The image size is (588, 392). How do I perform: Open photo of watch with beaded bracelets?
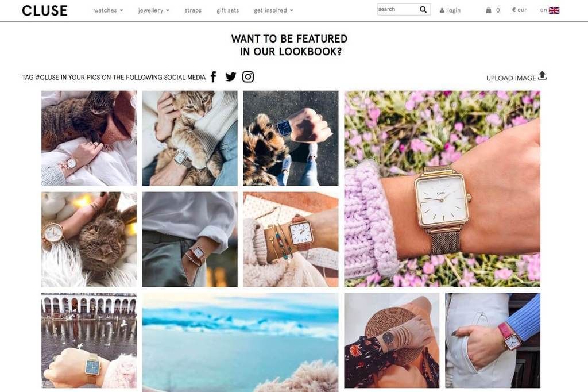point(291,239)
